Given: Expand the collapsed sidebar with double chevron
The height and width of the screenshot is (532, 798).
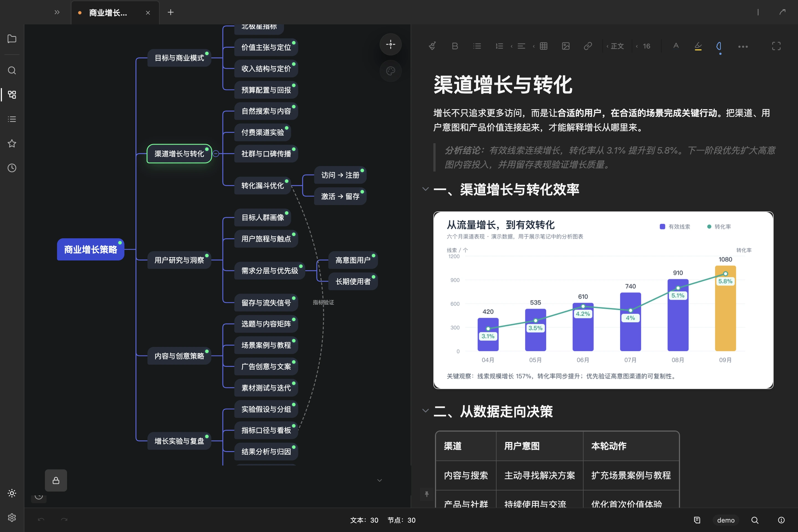Looking at the screenshot, I should pos(57,12).
